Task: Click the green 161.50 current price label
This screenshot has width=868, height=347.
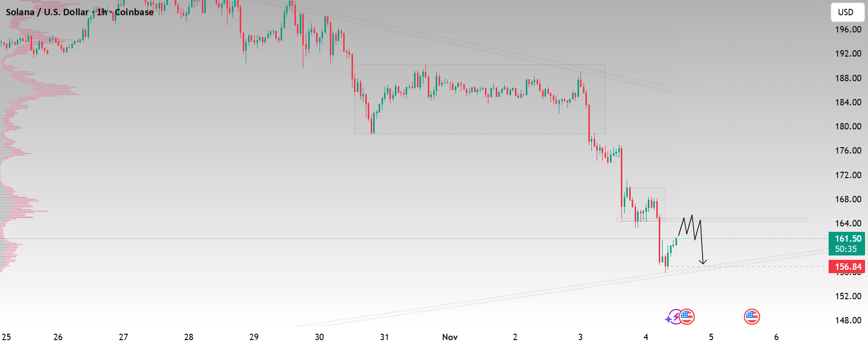Action: point(847,244)
